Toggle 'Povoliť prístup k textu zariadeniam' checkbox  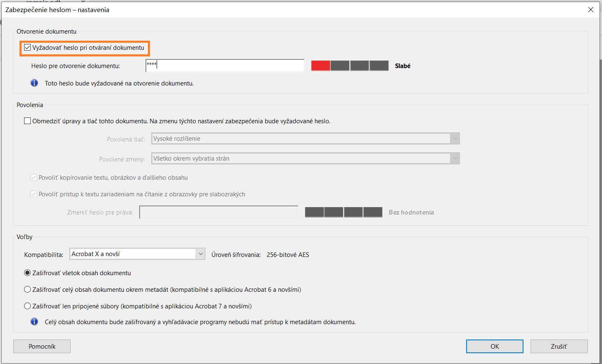point(34,194)
